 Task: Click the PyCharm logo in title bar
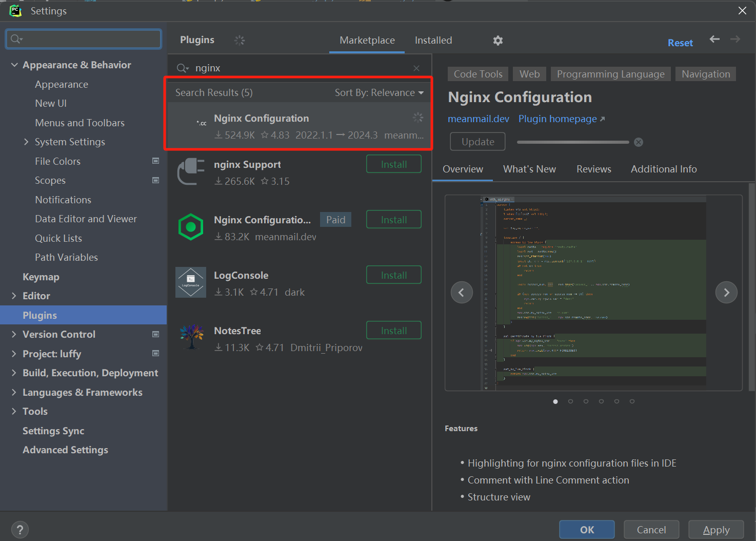coord(15,11)
